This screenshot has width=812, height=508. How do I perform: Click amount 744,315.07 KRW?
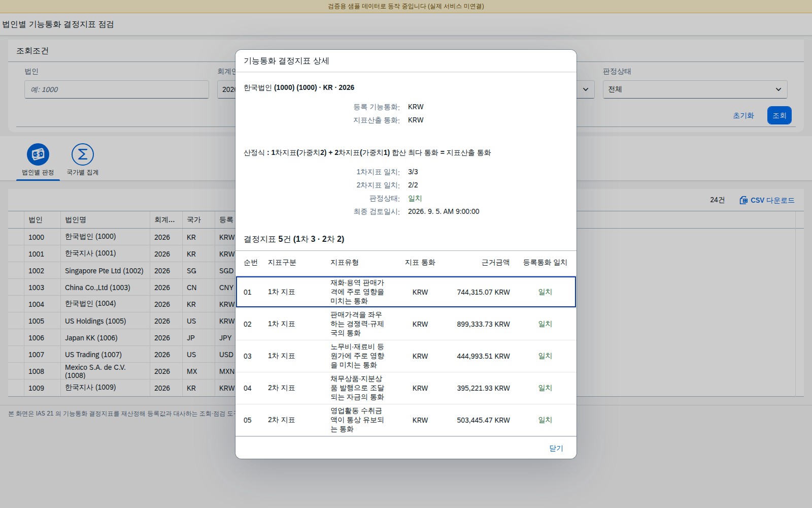coord(483,292)
